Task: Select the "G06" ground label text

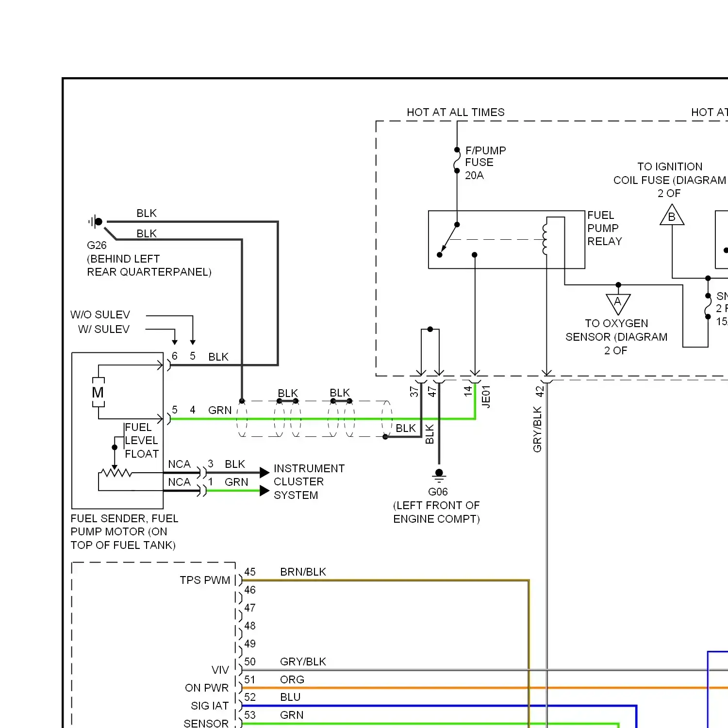Action: [438, 492]
